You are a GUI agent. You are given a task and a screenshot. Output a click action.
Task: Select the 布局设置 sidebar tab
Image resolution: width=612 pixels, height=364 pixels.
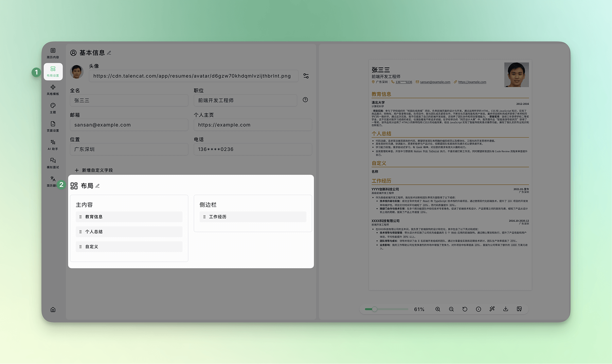[x=53, y=72]
